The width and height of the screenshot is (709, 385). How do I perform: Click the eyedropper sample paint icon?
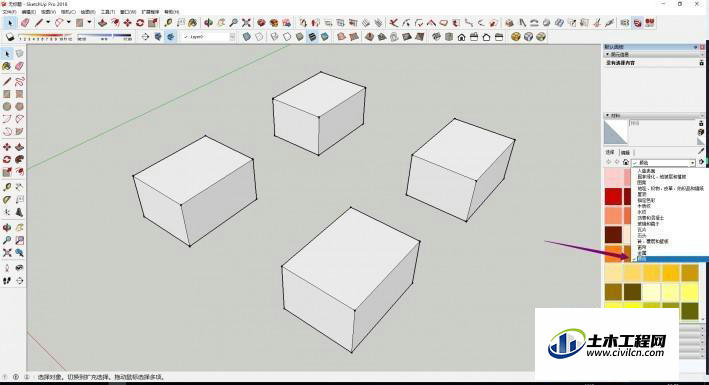(701, 152)
